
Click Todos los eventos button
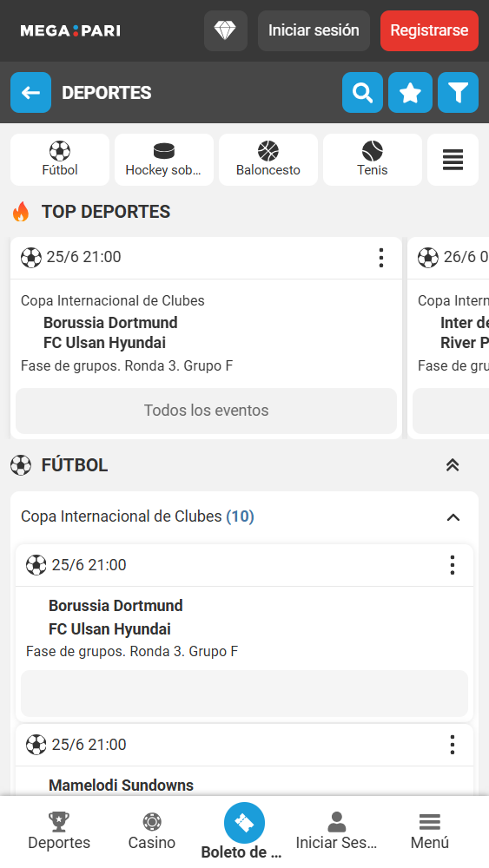206,411
